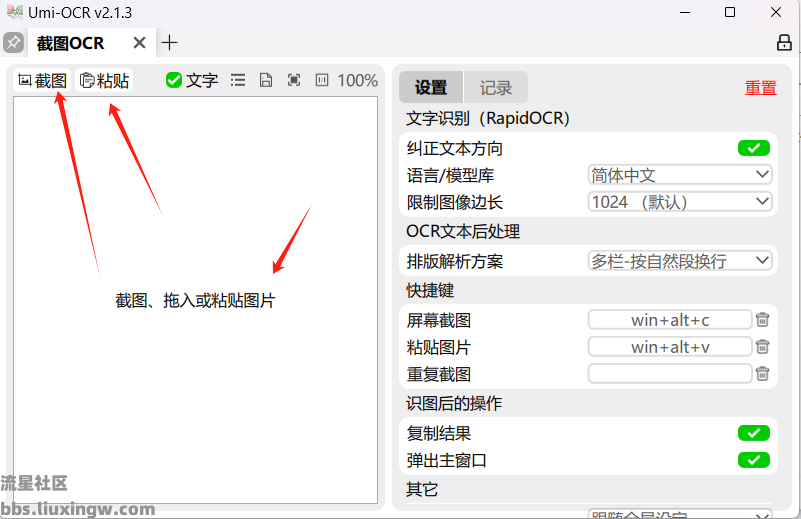Toggle the 文字 text checkbox
Image resolution: width=801 pixels, height=519 pixels.
pos(192,80)
